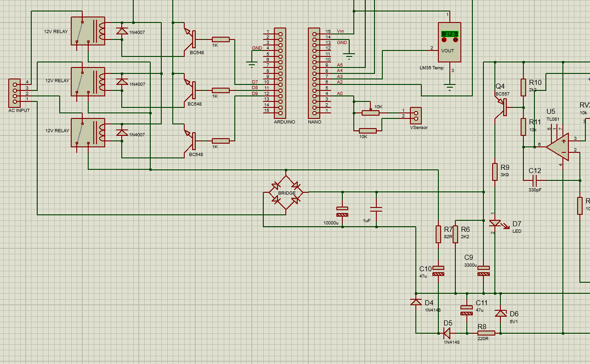Select the ground symbol at NANO pin 13
This screenshot has height=364, width=590.
(349, 57)
